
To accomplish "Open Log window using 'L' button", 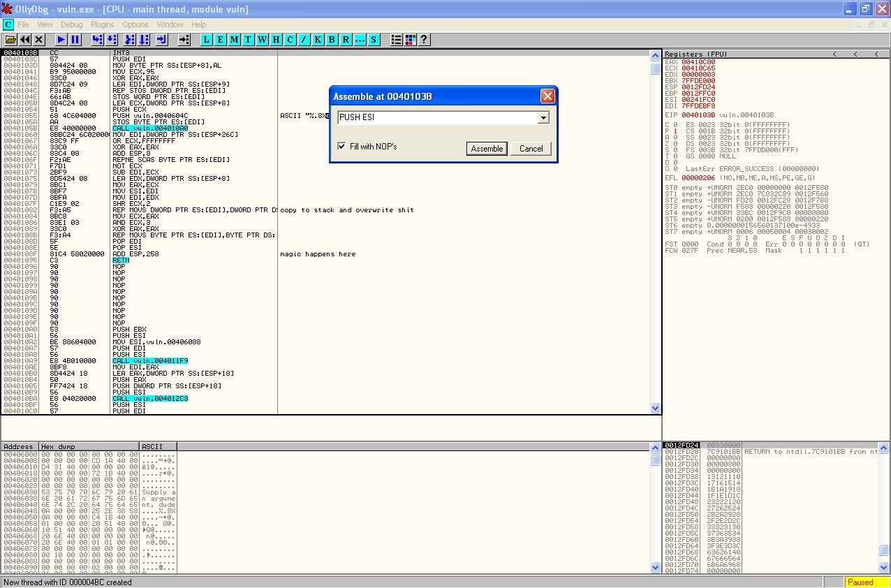I will (x=206, y=40).
